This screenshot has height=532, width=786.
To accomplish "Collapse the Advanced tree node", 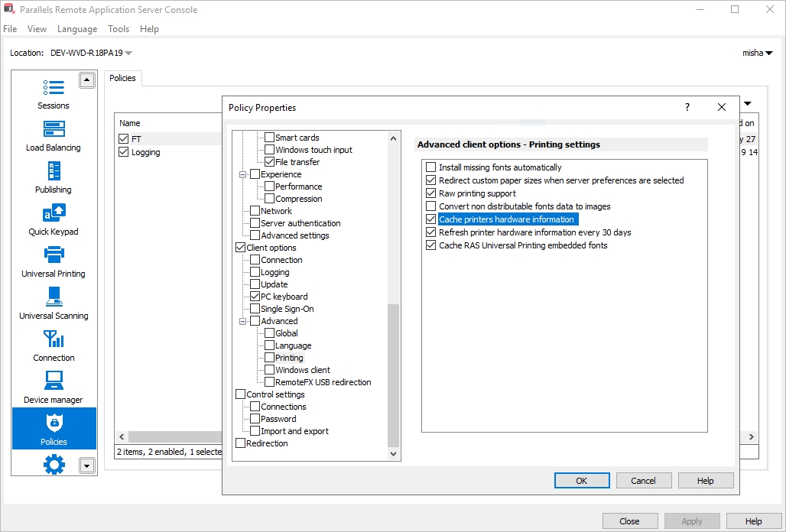I will 243,321.
